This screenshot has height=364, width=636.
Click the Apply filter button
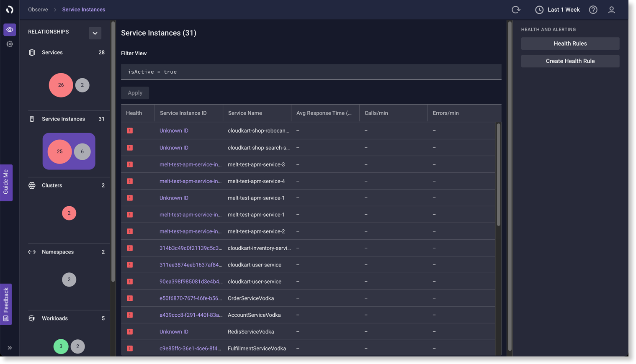tap(135, 93)
